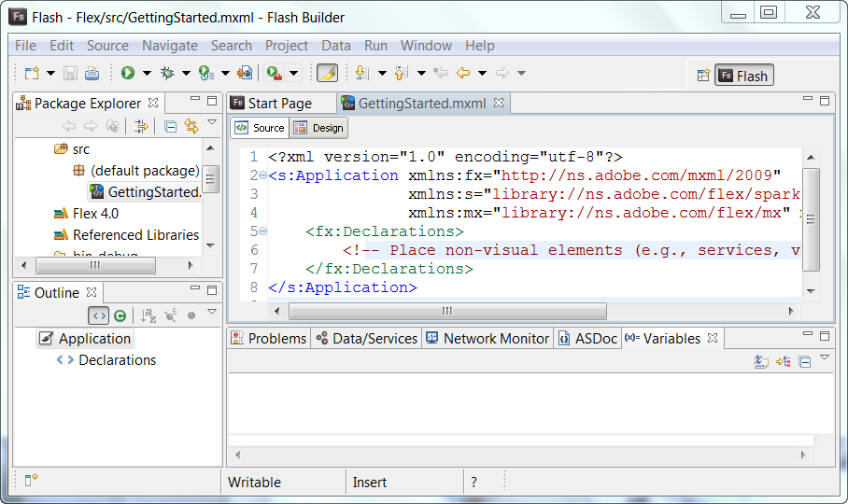
Task: Select the Flash perspective button
Action: coord(744,76)
